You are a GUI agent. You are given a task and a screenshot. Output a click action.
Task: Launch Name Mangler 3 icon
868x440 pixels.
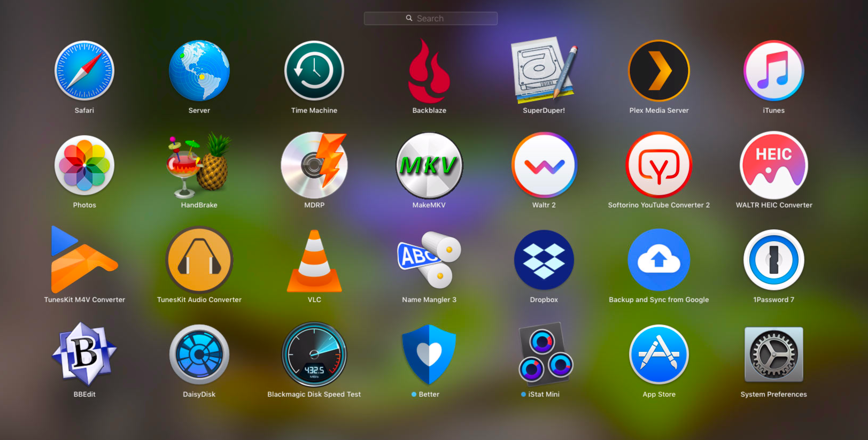pyautogui.click(x=429, y=260)
